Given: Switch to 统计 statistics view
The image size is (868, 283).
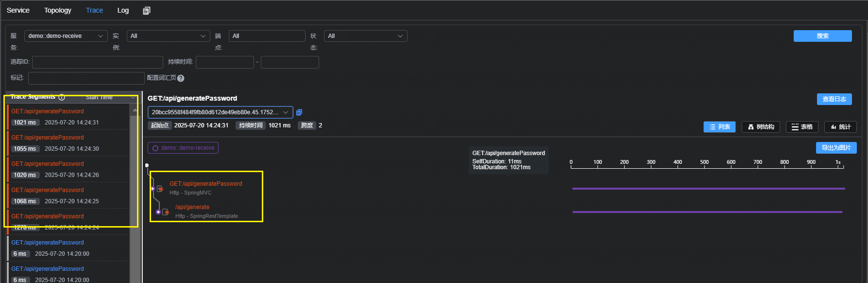Looking at the screenshot, I should pyautogui.click(x=840, y=127).
